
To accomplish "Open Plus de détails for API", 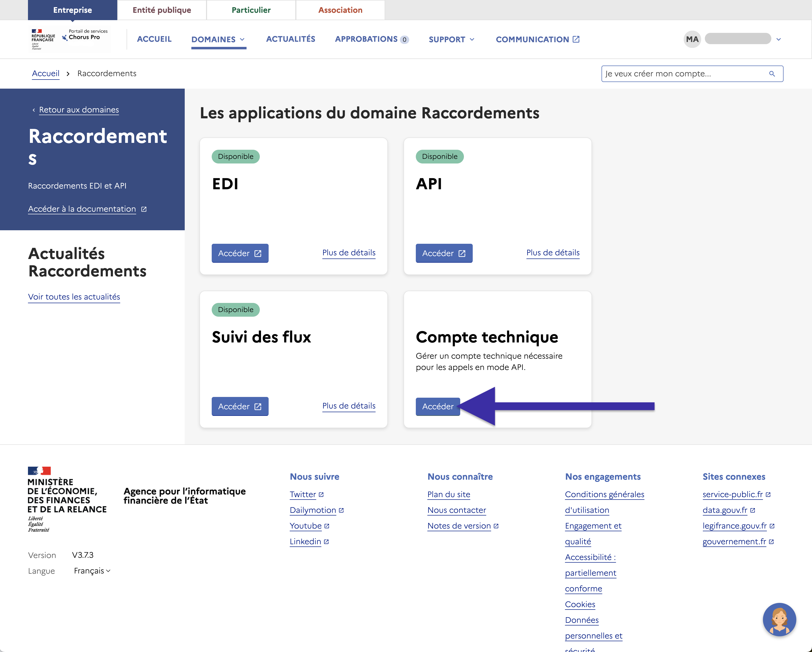I will pyautogui.click(x=553, y=253).
